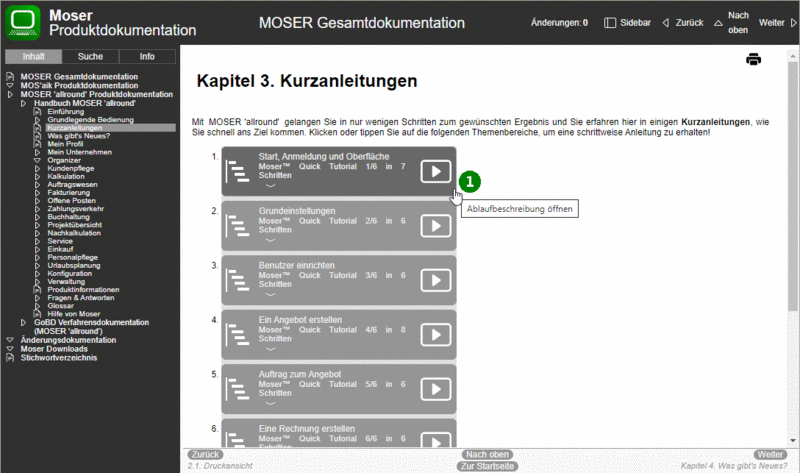Open Änderungsdokumentation tree entry
Image resolution: width=800 pixels, height=473 pixels.
click(x=68, y=340)
